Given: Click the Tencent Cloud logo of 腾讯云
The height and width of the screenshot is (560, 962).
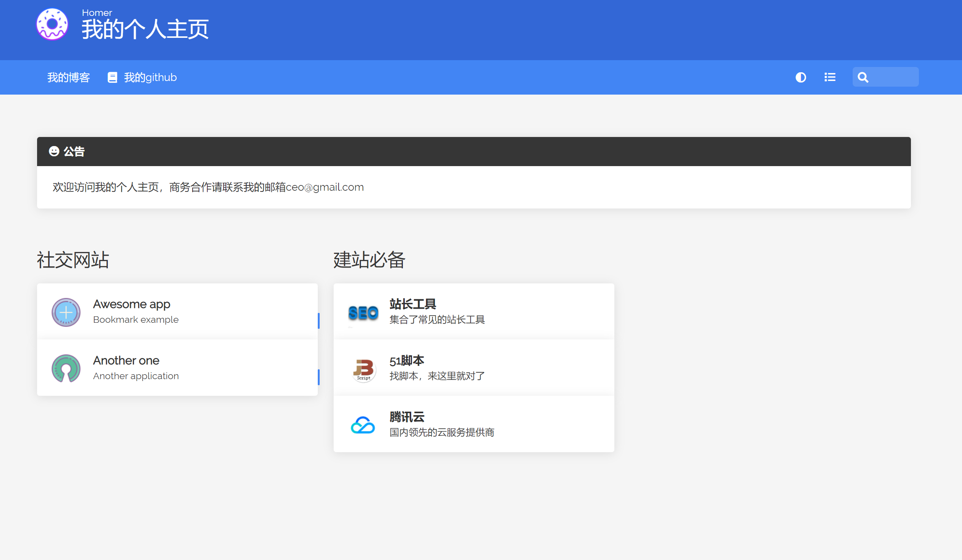Looking at the screenshot, I should point(363,425).
